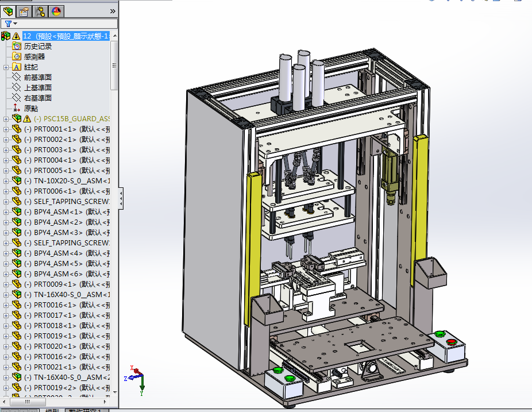Viewport: 532px width, 412px height.
Task: Click the feature tree filter funnel
Action: (8, 24)
